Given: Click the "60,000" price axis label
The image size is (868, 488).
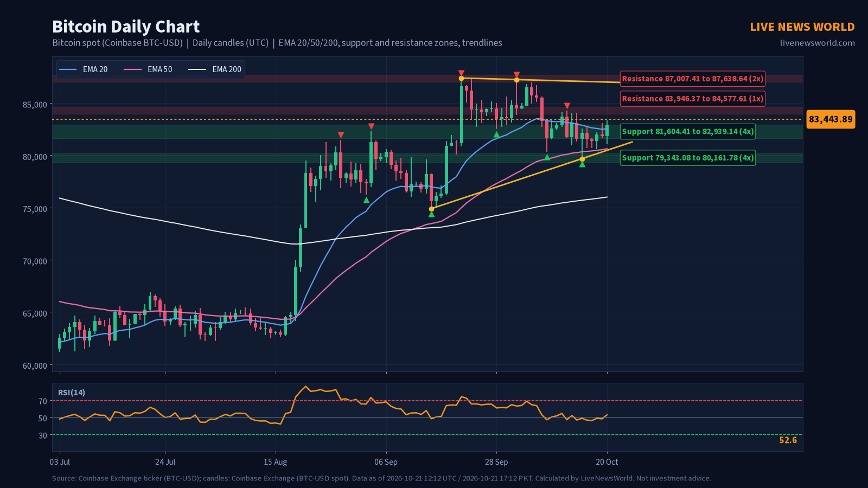Looking at the screenshot, I should (x=35, y=365).
